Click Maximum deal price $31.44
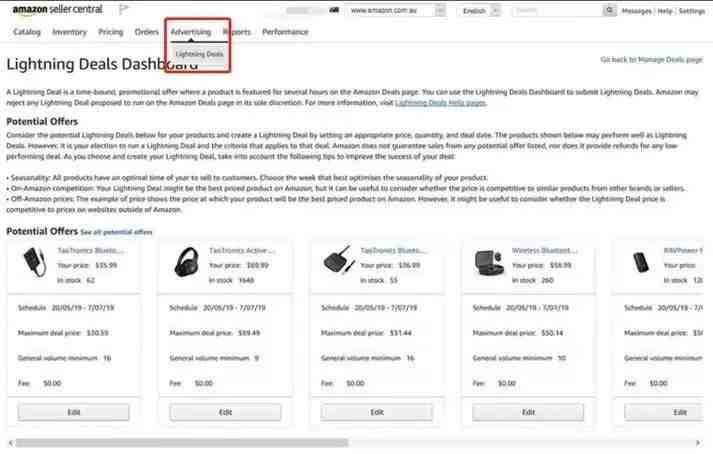 366,333
